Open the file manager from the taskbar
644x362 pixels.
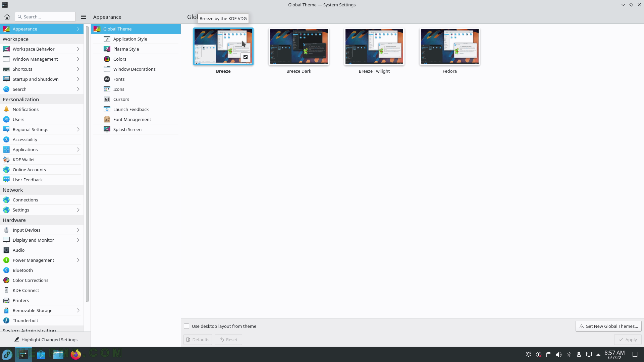click(58, 354)
